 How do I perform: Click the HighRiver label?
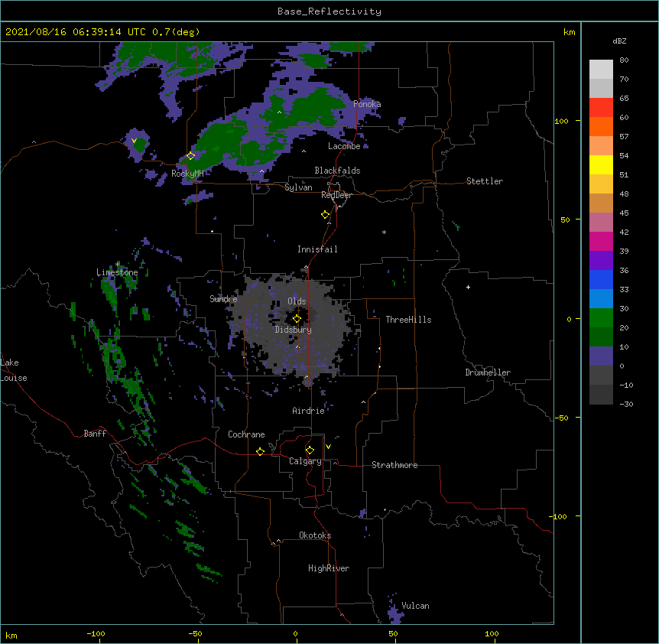click(329, 568)
